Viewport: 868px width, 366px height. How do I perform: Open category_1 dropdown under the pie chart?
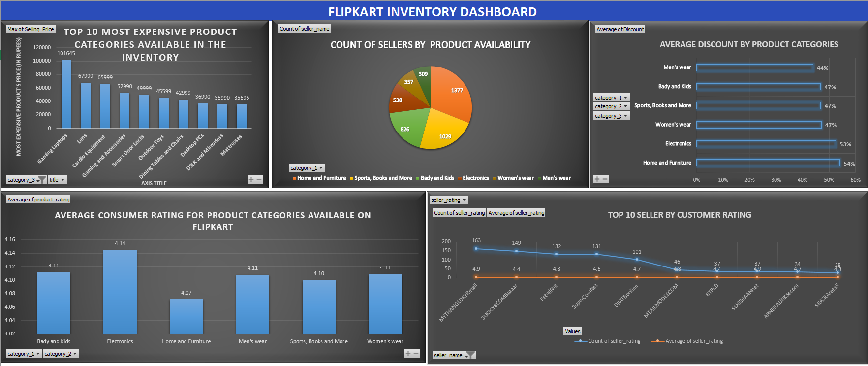point(307,168)
